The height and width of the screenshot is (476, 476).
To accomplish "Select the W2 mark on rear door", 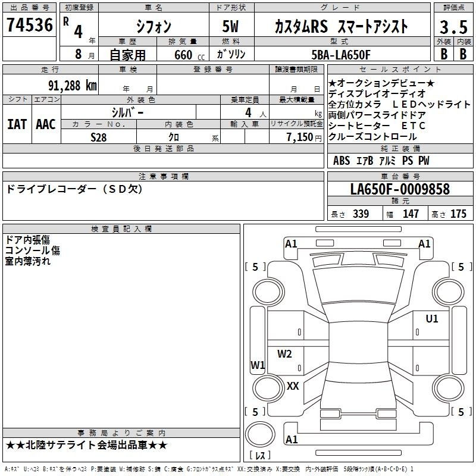I will 284,353.
